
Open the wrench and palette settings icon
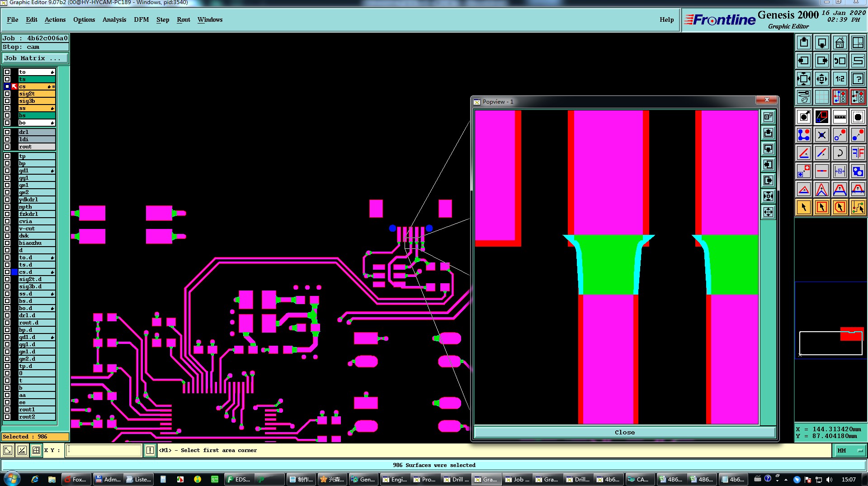(803, 97)
